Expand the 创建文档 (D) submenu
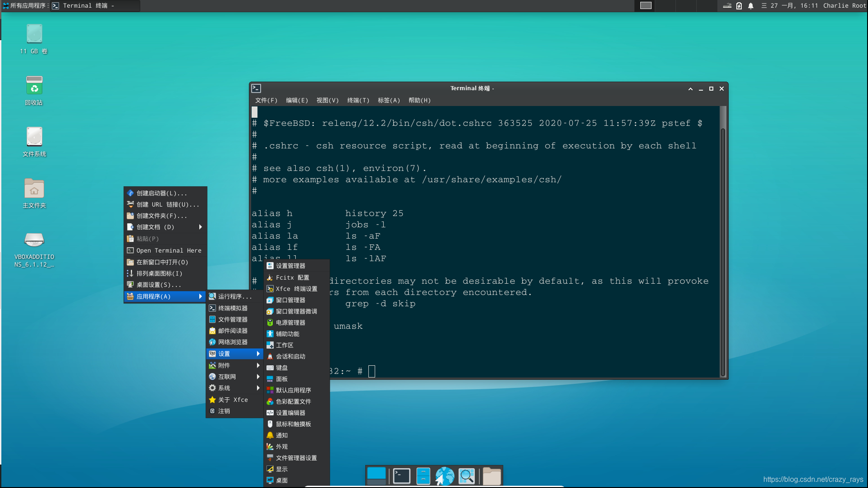 tap(165, 227)
